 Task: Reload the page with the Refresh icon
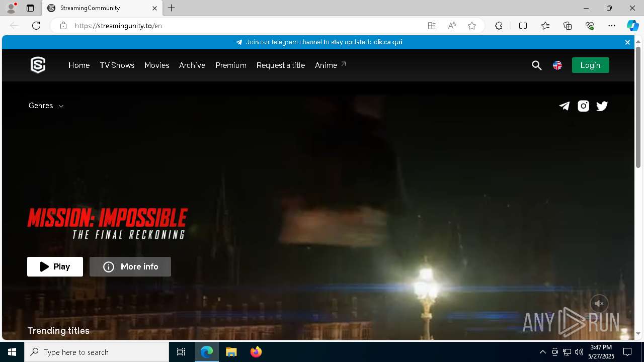36,26
